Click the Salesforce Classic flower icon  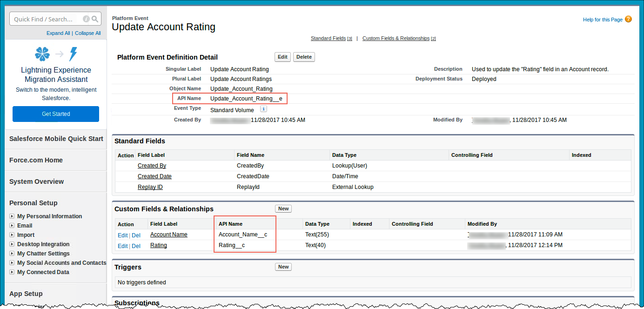tap(42, 54)
